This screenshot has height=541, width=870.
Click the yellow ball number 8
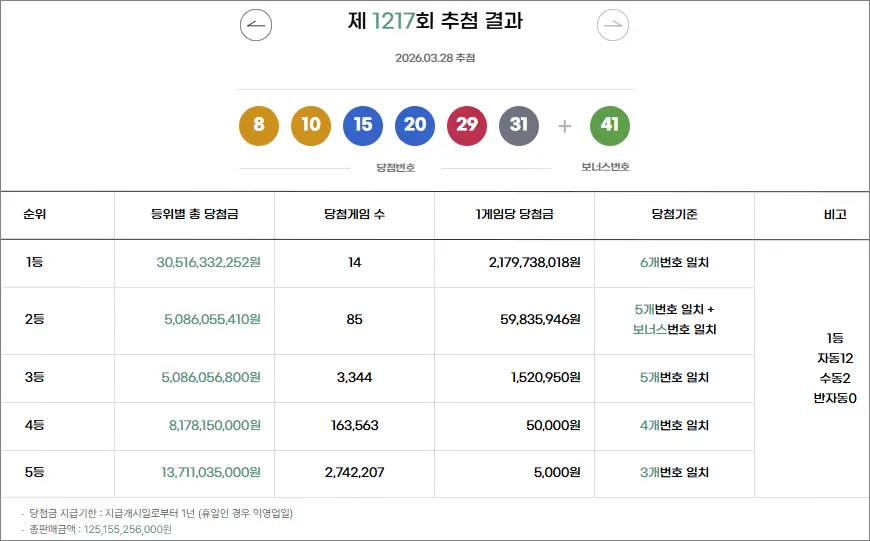click(x=259, y=125)
